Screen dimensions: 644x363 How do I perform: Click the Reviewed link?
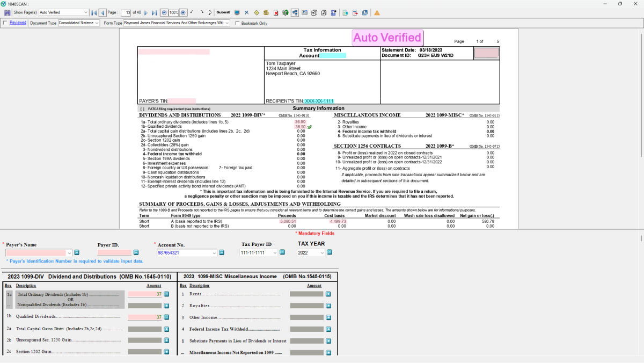18,23
